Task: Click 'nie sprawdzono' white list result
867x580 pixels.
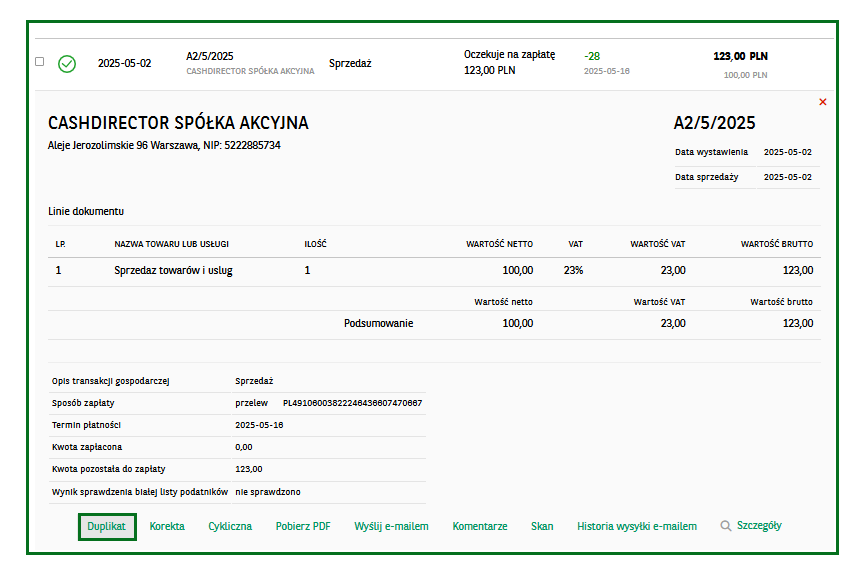Action: click(x=268, y=492)
